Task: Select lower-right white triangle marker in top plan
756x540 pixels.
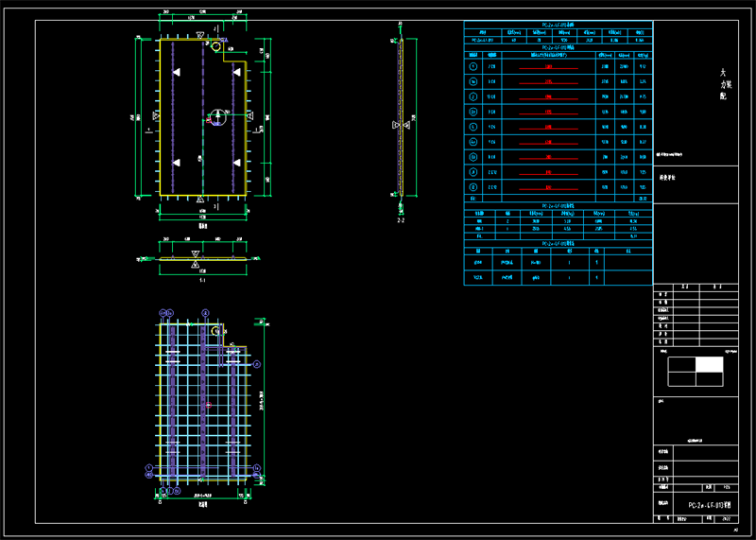Action: 237,163
